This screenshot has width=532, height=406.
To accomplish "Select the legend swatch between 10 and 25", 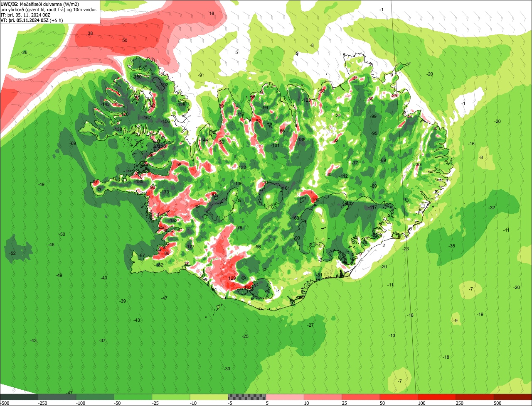I will click(x=323, y=397).
